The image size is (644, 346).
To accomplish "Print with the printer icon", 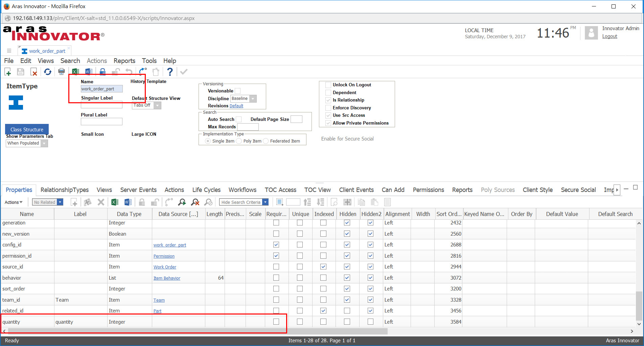I will (x=61, y=71).
